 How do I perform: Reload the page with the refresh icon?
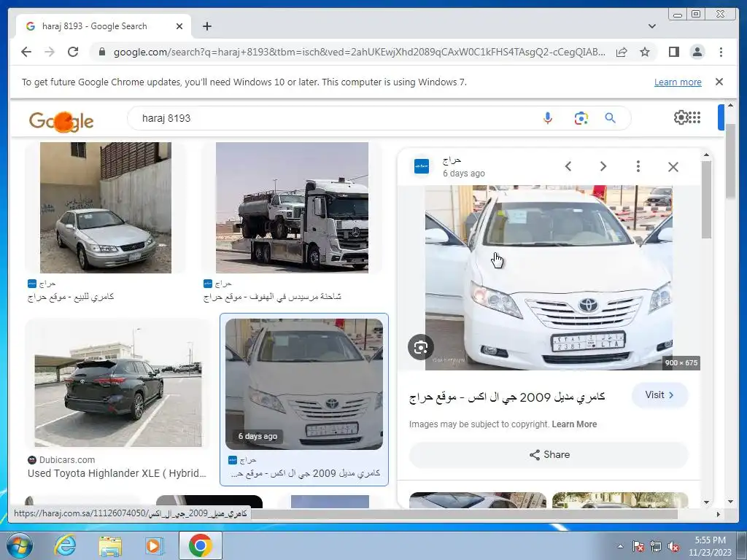(x=73, y=52)
